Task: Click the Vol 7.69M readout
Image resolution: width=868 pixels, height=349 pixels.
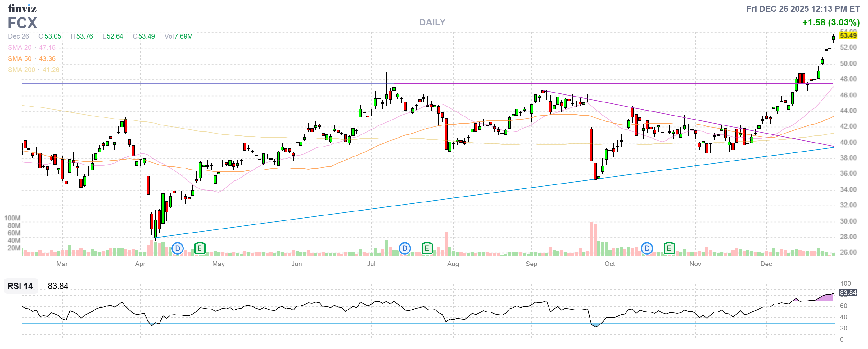Action: point(178,36)
